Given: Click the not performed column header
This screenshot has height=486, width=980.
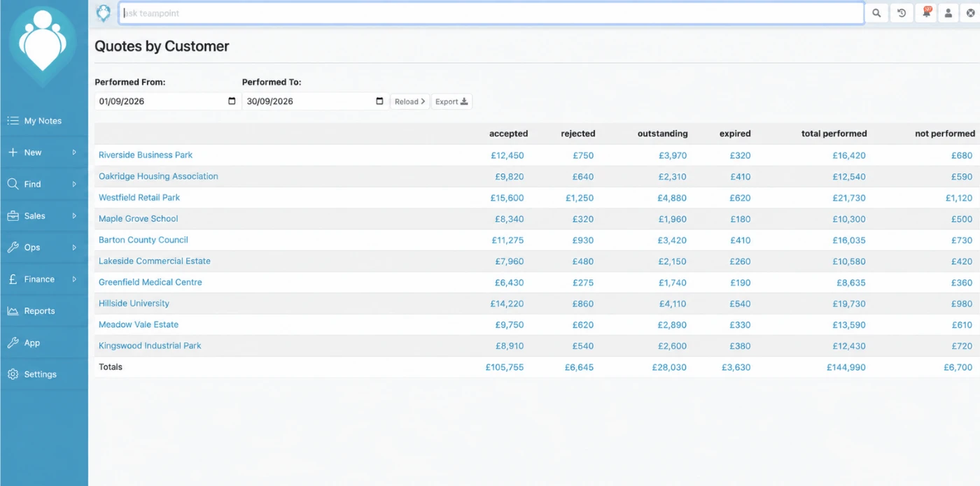Looking at the screenshot, I should (945, 134).
